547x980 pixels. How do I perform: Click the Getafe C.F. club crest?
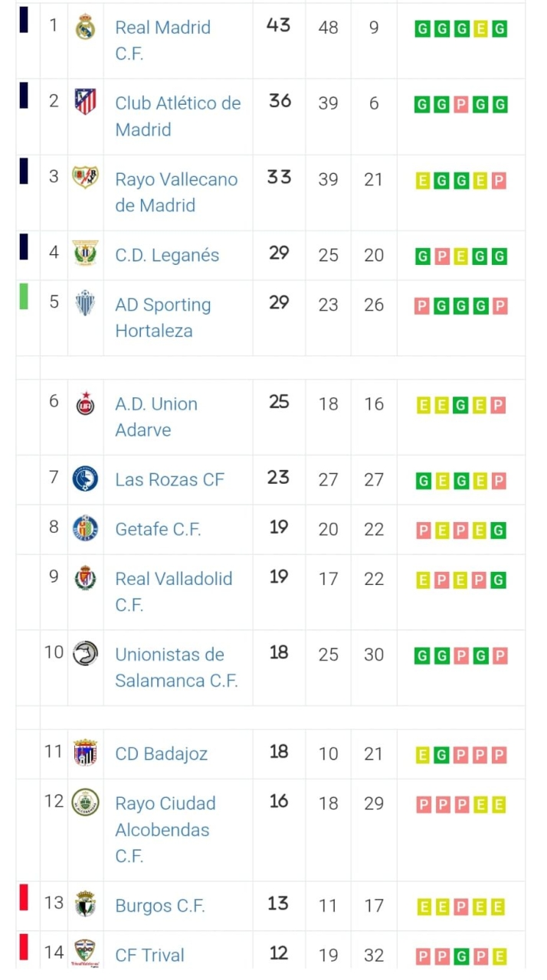pyautogui.click(x=85, y=529)
